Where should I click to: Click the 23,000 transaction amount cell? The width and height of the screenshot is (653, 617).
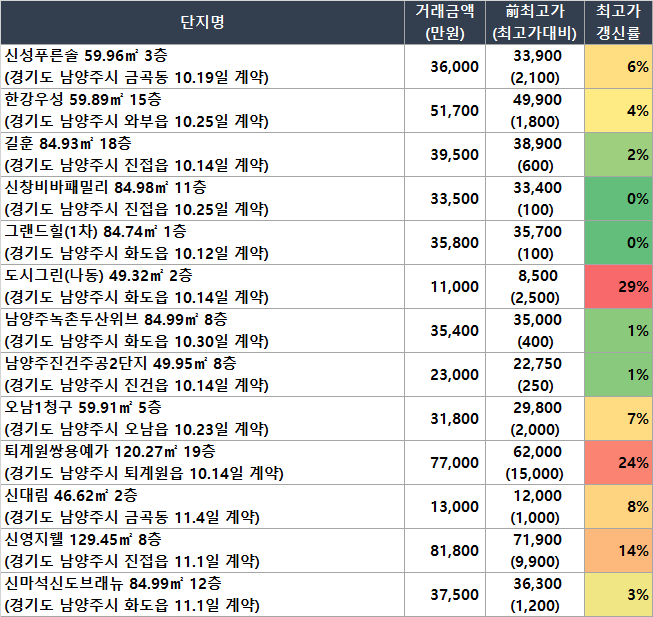pyautogui.click(x=445, y=375)
